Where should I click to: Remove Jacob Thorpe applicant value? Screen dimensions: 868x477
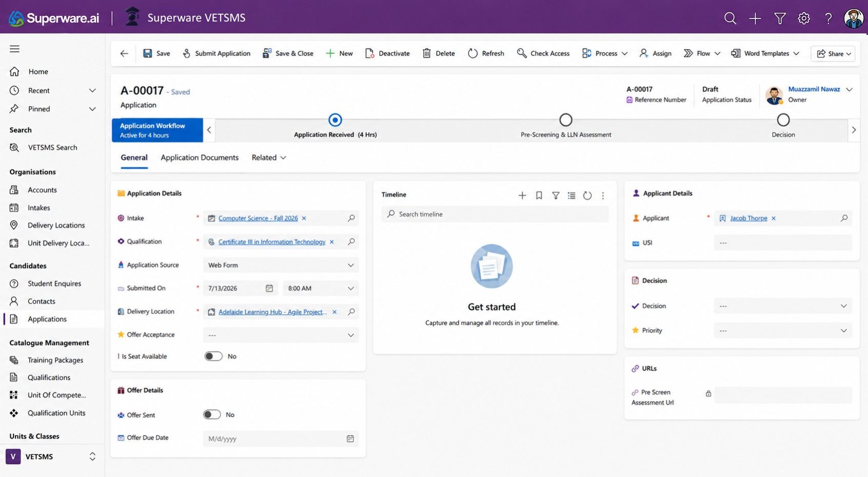774,218
